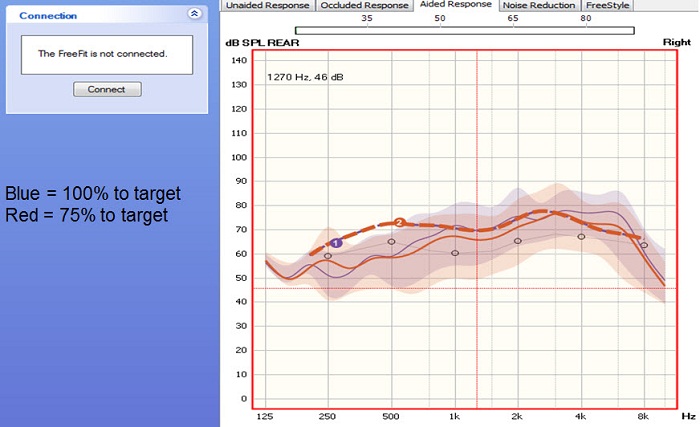
Task: Select the target circle near 8k
Action: point(644,245)
